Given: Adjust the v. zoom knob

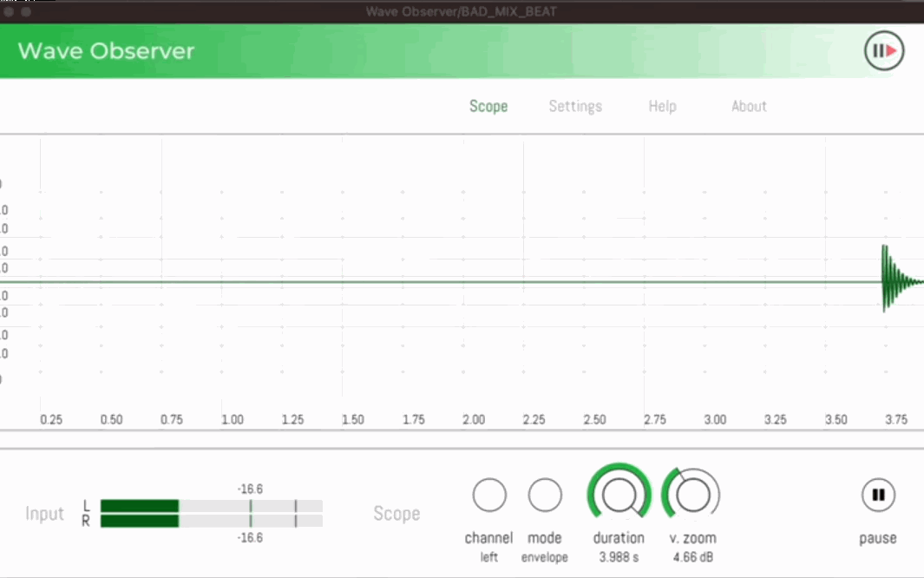Looking at the screenshot, I should tap(692, 495).
